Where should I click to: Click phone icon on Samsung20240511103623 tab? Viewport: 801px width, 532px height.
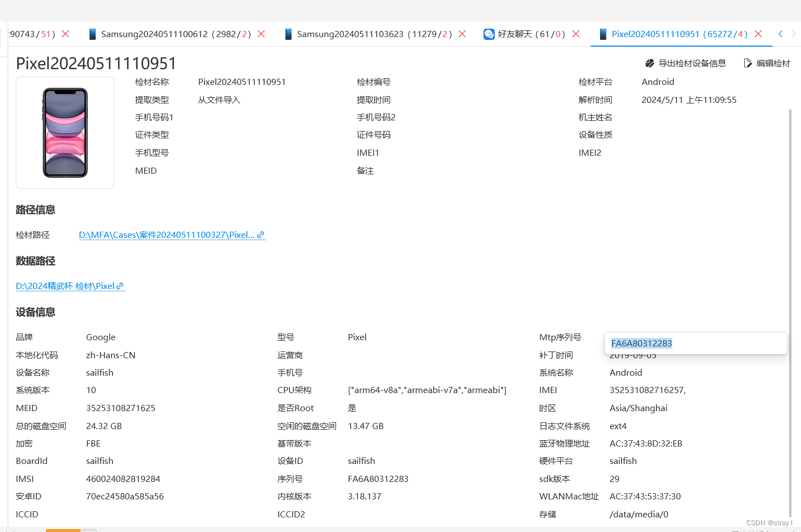pos(289,34)
